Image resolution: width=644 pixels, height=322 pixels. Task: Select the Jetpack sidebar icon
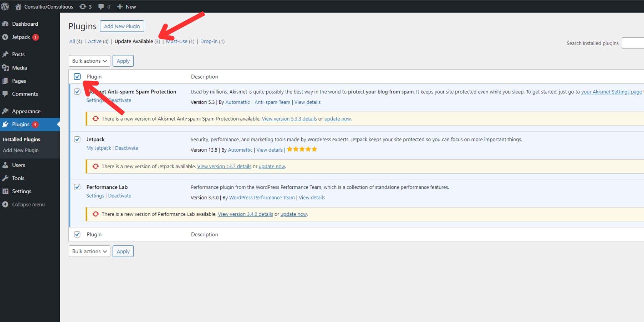tap(6, 37)
